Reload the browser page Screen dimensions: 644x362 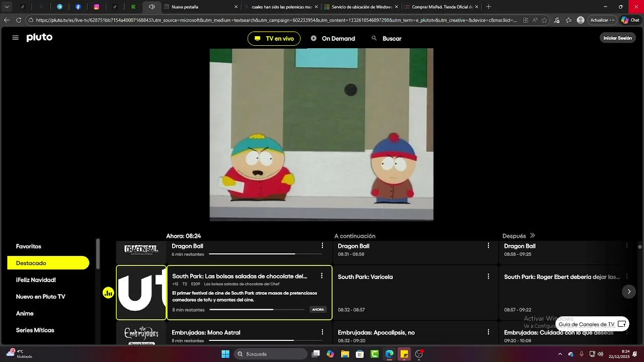(19, 20)
